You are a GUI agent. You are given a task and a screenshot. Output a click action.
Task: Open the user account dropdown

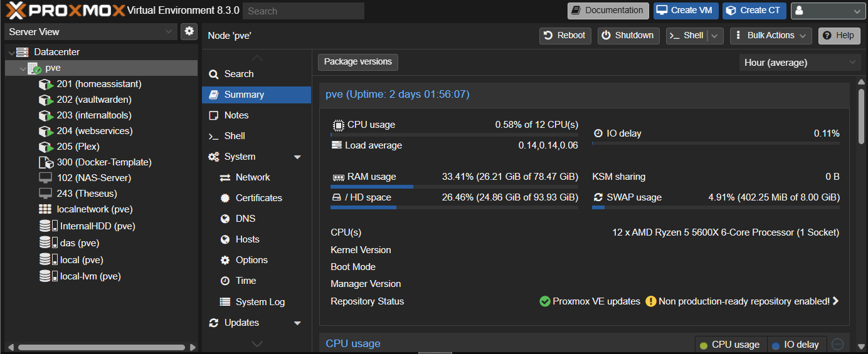click(828, 11)
